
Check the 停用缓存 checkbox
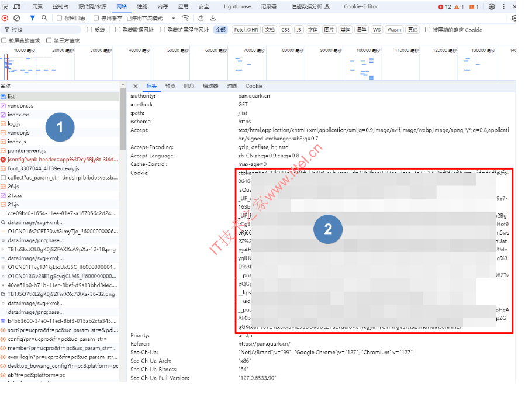97,18
